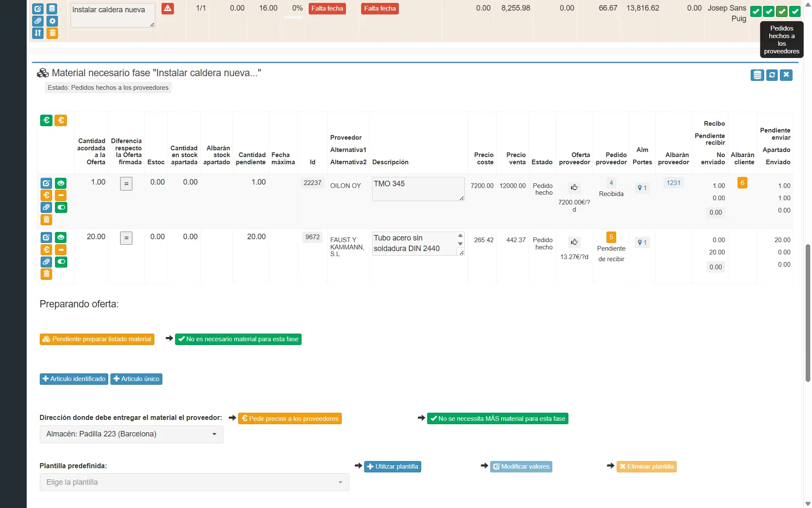812x508 pixels.
Task: Click paperclip attachment icon in Tubo acero row
Action: [46, 262]
